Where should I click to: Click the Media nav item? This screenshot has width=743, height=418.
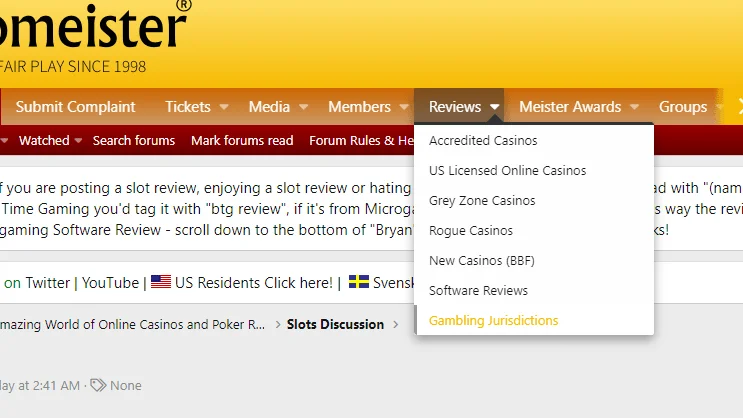pyautogui.click(x=269, y=107)
